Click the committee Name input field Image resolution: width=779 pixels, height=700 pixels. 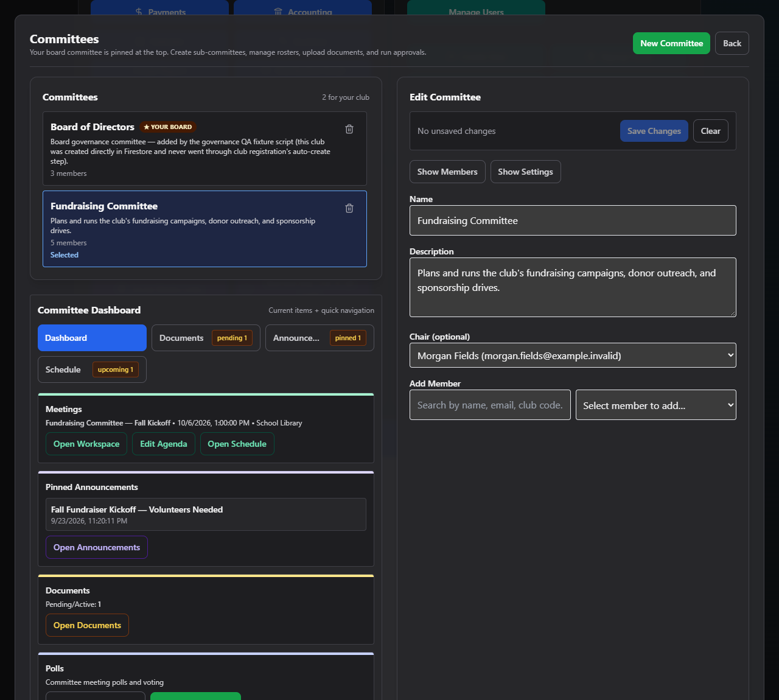point(573,220)
